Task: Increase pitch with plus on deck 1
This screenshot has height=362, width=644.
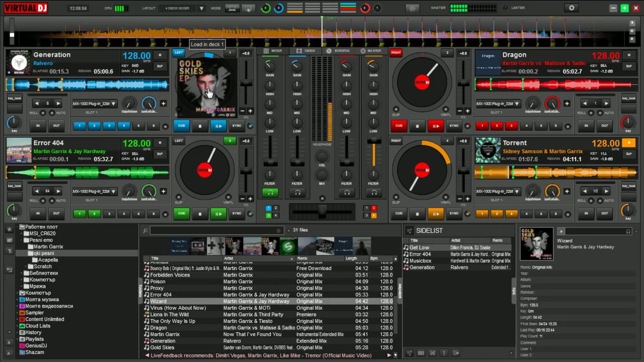Action: tap(250, 111)
